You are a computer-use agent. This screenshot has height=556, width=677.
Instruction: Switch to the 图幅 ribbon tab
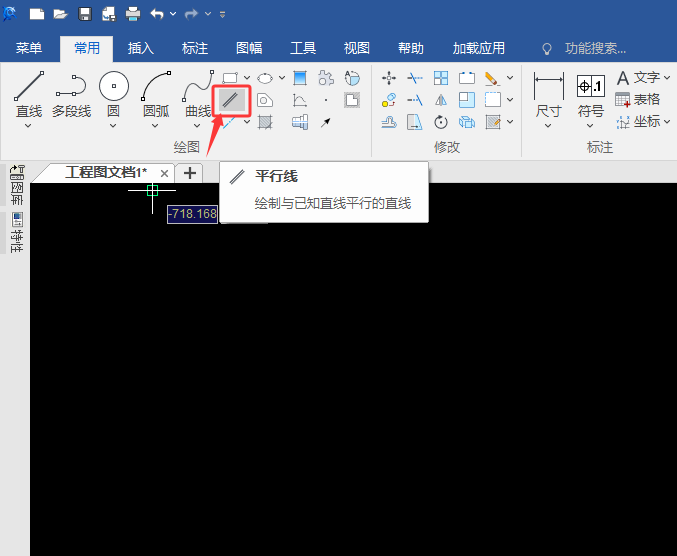click(x=249, y=48)
